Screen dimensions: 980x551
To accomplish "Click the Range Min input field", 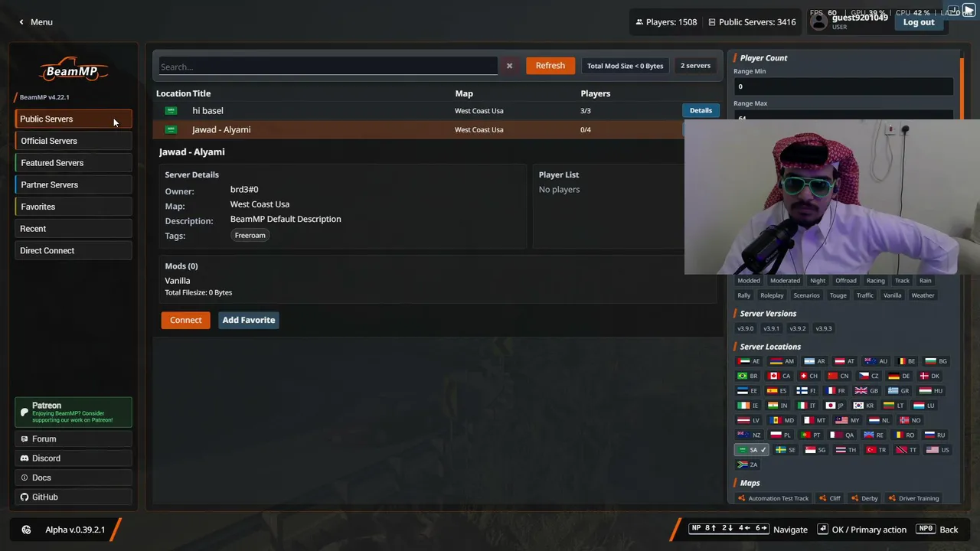I will click(x=842, y=86).
